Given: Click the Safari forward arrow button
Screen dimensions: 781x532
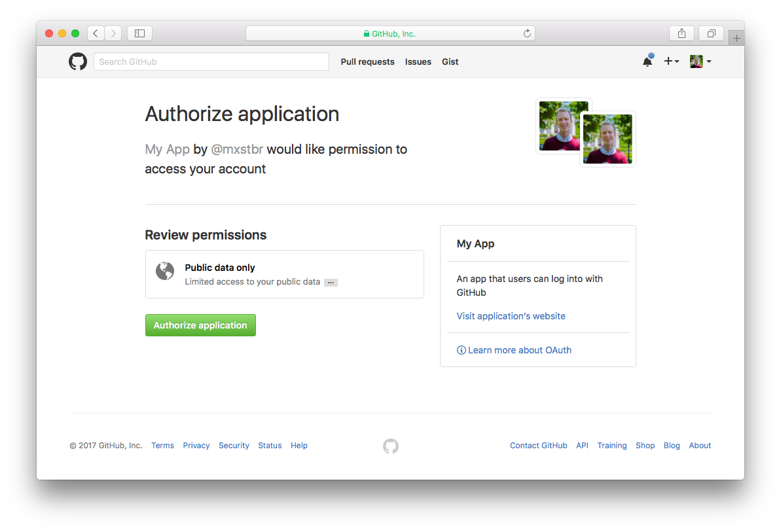Looking at the screenshot, I should [113, 33].
